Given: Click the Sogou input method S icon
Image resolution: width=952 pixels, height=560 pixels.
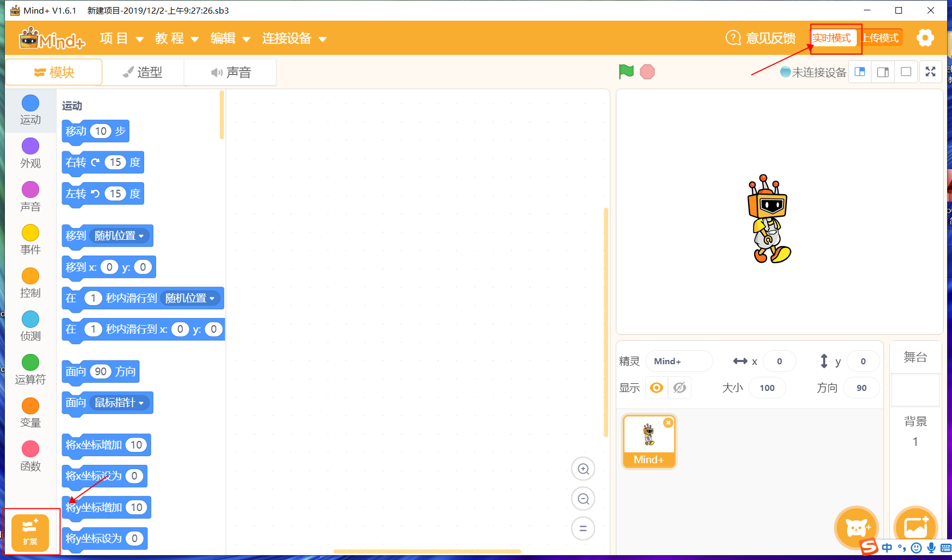Looking at the screenshot, I should tap(869, 546).
